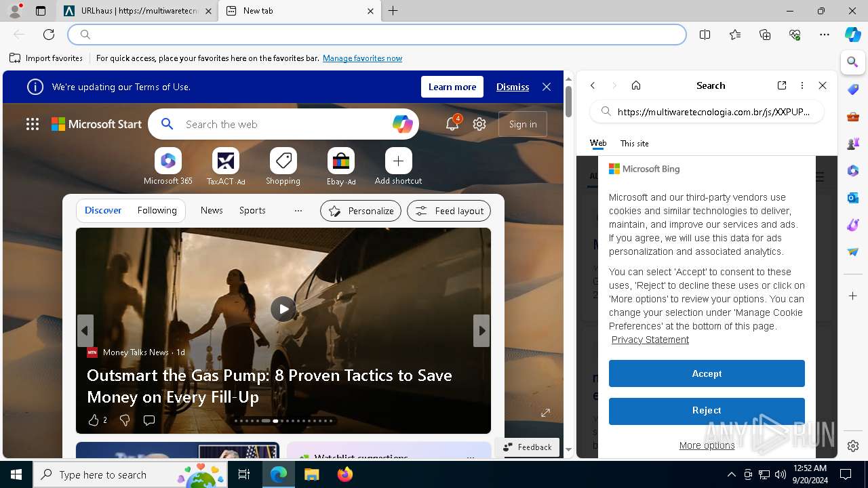Open News feed tab
This screenshot has height=488, width=868.
click(212, 211)
